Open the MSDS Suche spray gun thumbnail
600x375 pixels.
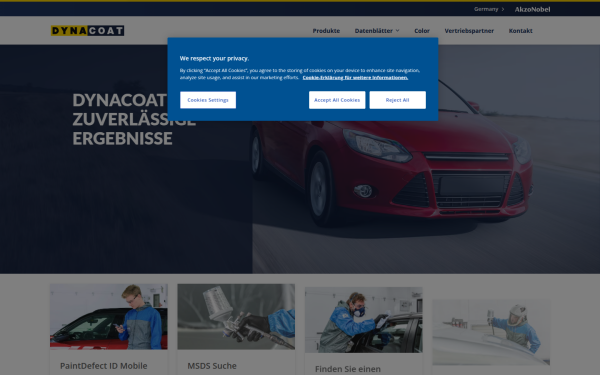tap(236, 316)
